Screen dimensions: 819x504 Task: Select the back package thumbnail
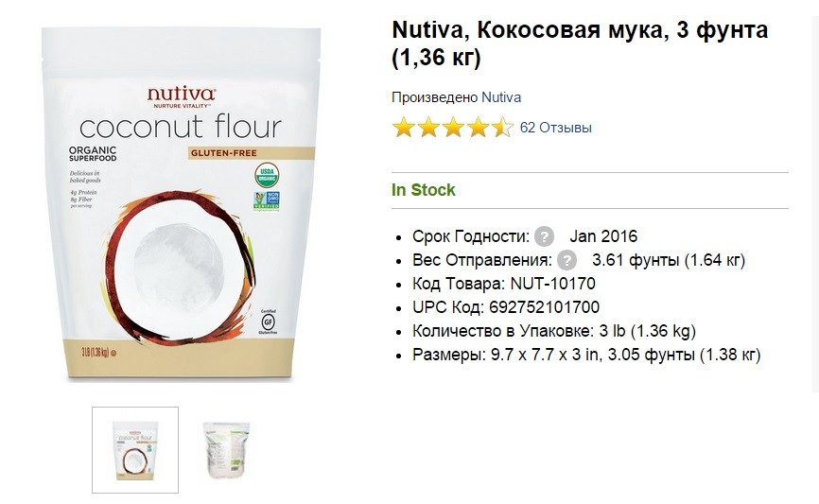[x=226, y=450]
